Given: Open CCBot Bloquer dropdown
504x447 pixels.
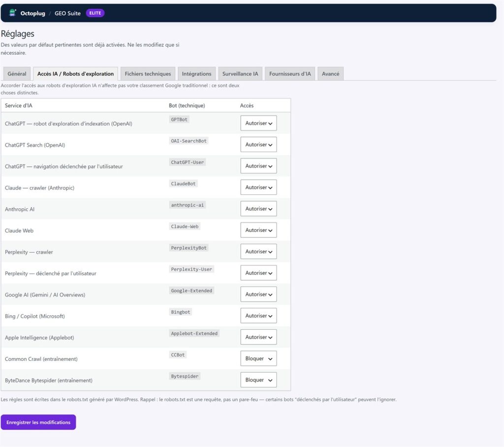Looking at the screenshot, I should (258, 358).
